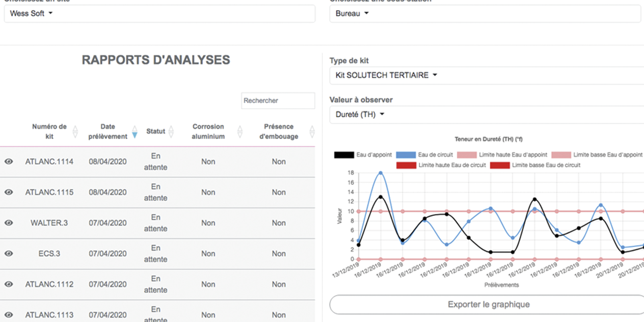Expand the Bureau sous-station dropdown
The height and width of the screenshot is (322, 644).
click(x=352, y=14)
